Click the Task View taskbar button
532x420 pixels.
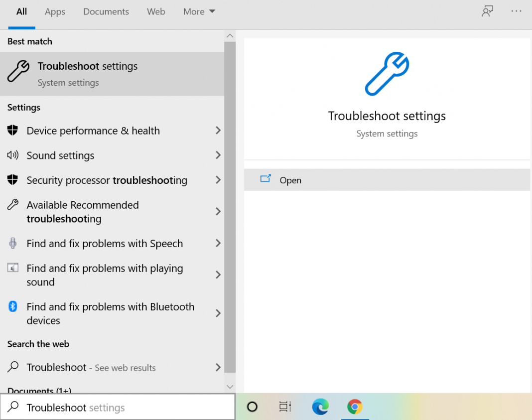[284, 407]
